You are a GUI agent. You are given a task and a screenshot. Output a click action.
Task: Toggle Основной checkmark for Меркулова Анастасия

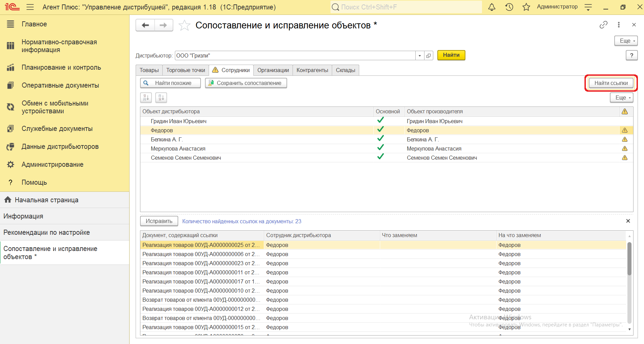click(381, 147)
